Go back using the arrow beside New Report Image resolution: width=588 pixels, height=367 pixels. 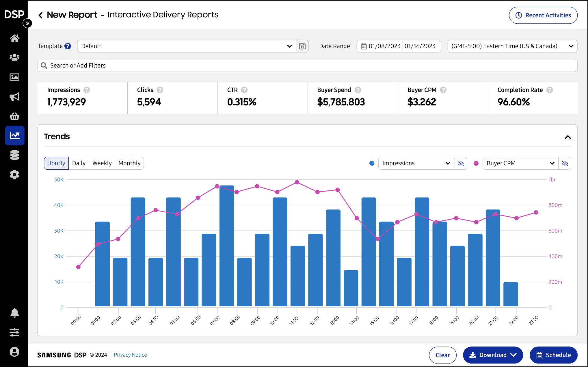41,15
